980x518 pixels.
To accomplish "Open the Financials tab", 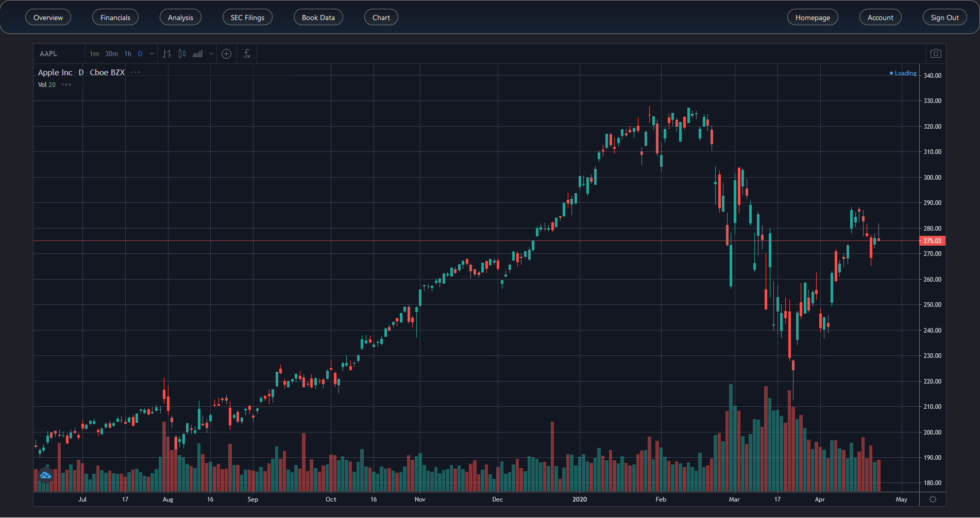I will click(115, 18).
